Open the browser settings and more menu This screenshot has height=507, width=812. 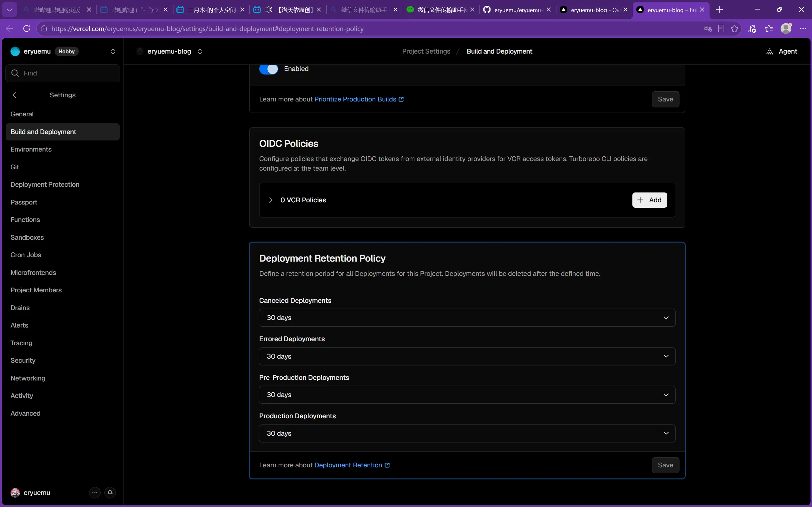tap(803, 29)
